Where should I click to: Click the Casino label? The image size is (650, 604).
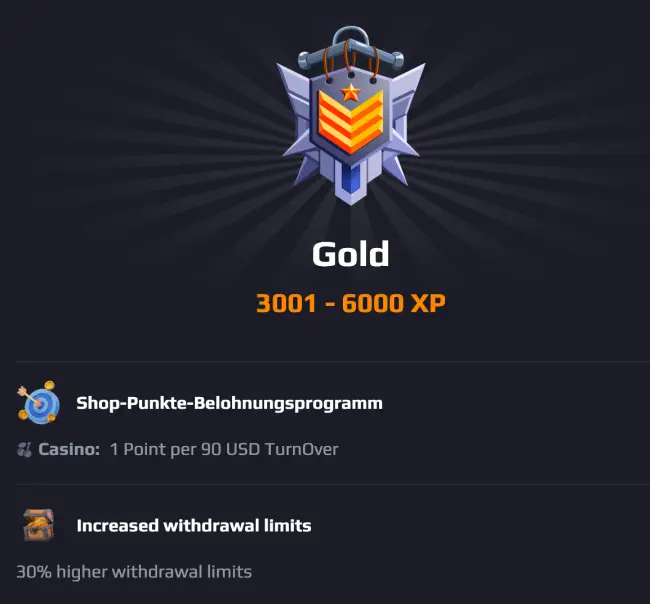69,449
